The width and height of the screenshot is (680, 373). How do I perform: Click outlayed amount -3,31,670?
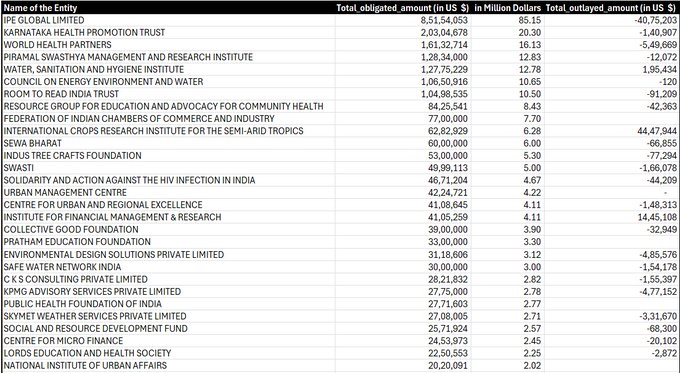[x=658, y=316]
